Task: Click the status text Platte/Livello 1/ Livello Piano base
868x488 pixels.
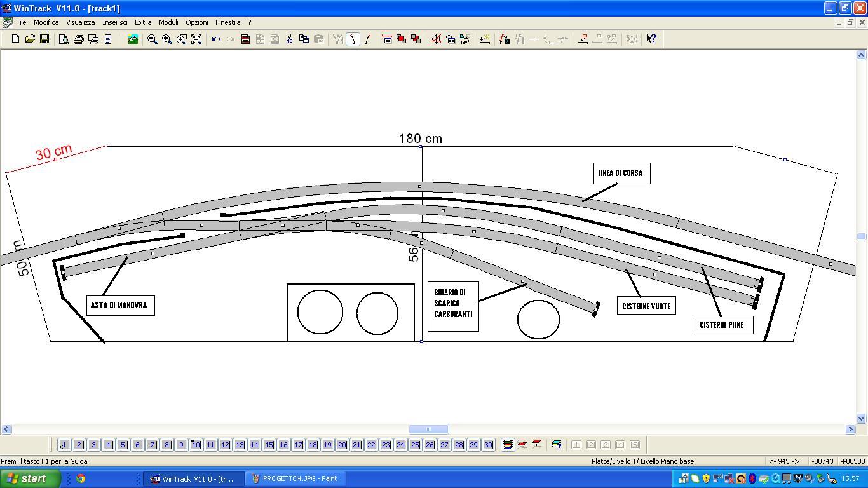Action: pyautogui.click(x=642, y=461)
